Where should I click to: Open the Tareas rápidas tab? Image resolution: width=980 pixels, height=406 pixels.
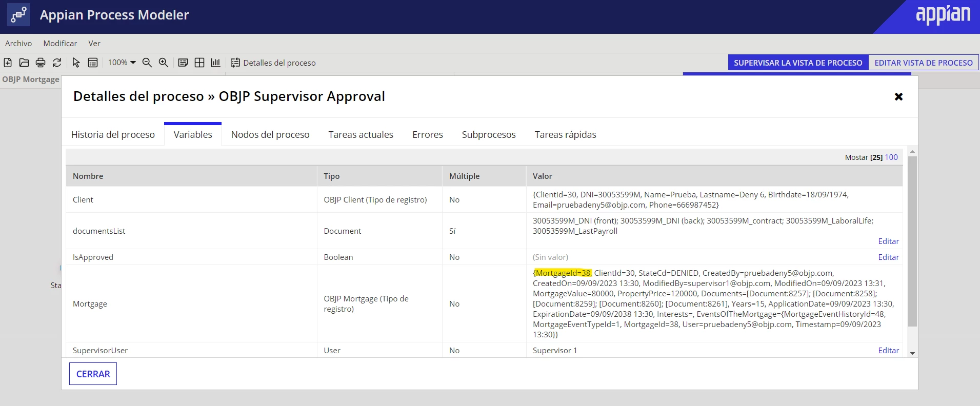coord(565,134)
